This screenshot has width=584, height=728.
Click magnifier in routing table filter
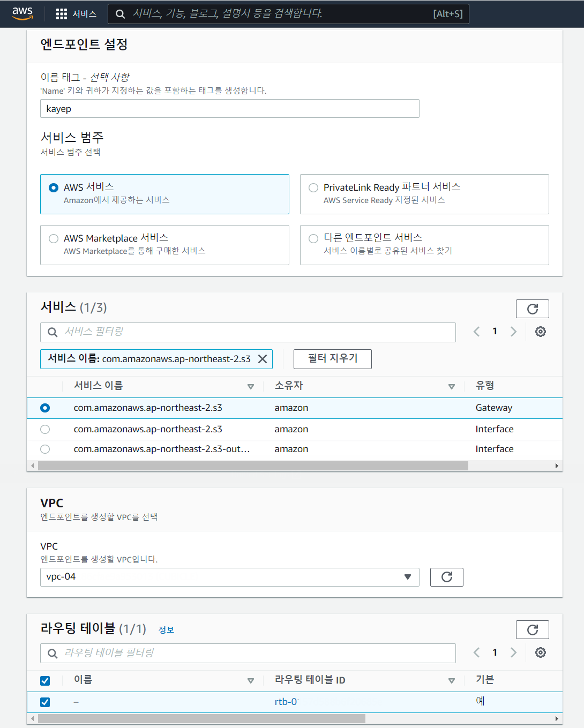pyautogui.click(x=53, y=653)
